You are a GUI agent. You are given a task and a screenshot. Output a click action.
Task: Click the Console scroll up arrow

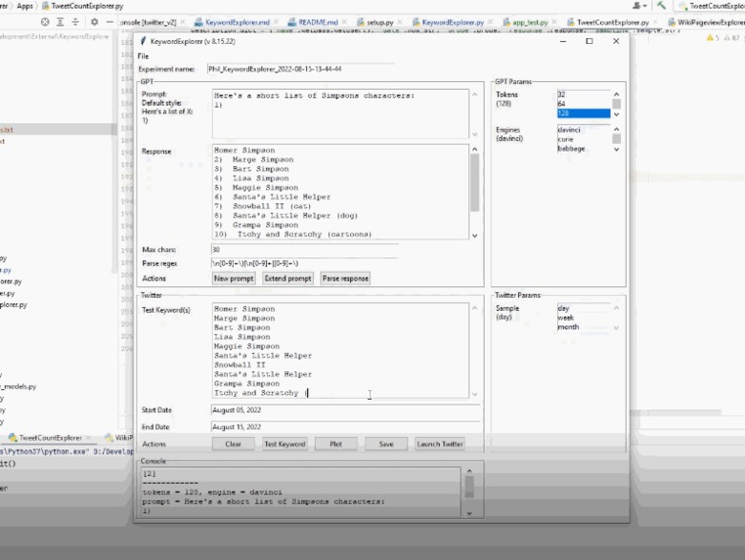[469, 471]
